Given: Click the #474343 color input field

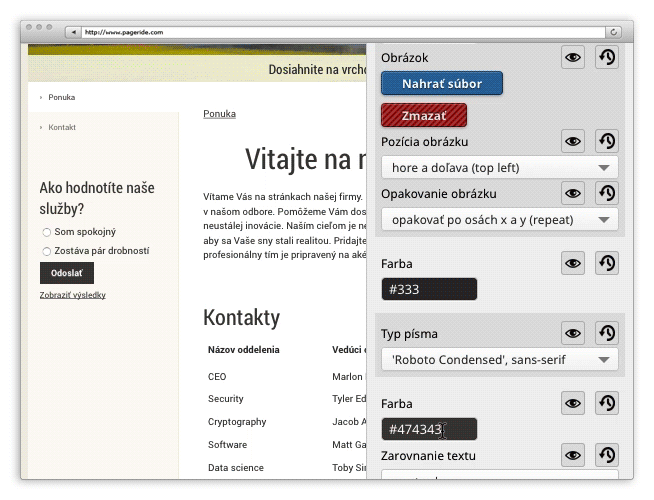Looking at the screenshot, I should [x=428, y=429].
